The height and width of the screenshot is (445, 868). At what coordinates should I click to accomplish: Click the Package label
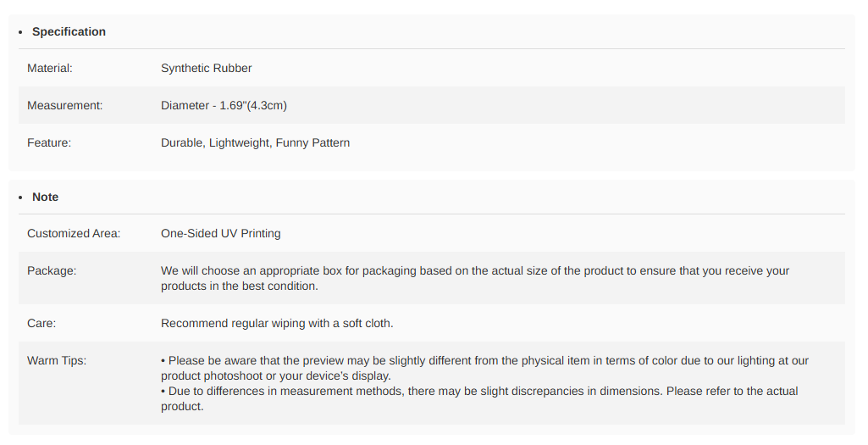tap(52, 270)
